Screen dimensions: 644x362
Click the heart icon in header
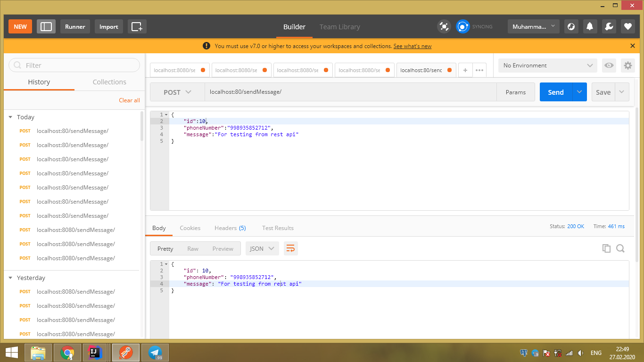(627, 26)
